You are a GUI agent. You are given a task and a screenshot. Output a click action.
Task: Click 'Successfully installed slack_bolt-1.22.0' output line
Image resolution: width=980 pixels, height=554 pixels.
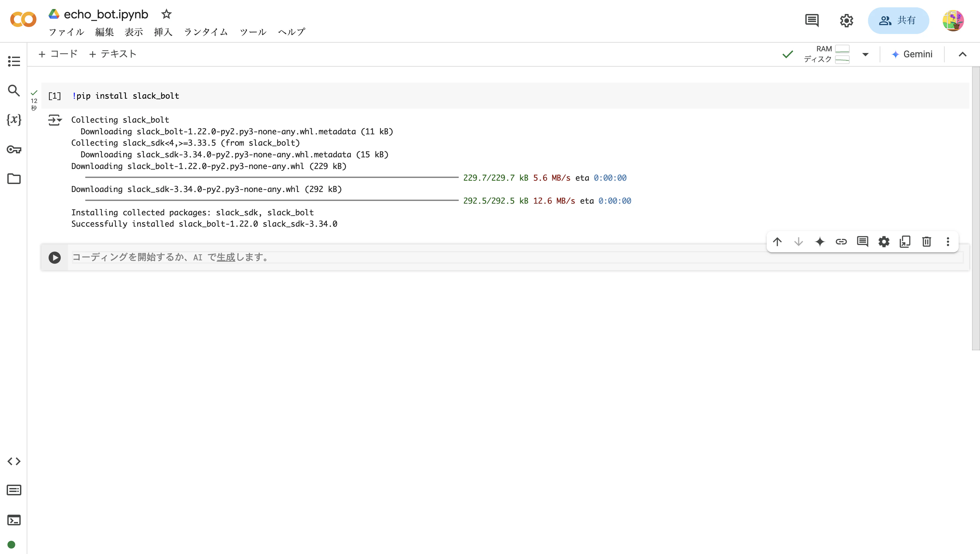click(x=204, y=224)
